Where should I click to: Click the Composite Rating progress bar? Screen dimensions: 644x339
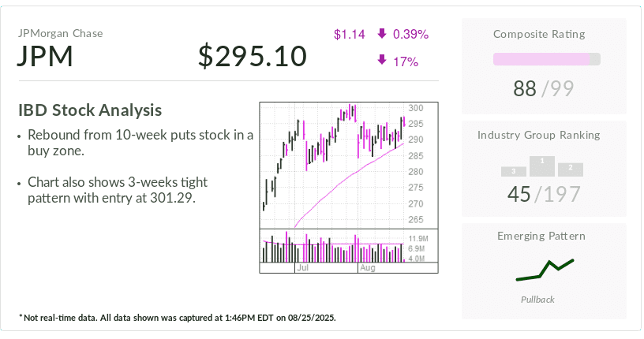pyautogui.click(x=547, y=59)
